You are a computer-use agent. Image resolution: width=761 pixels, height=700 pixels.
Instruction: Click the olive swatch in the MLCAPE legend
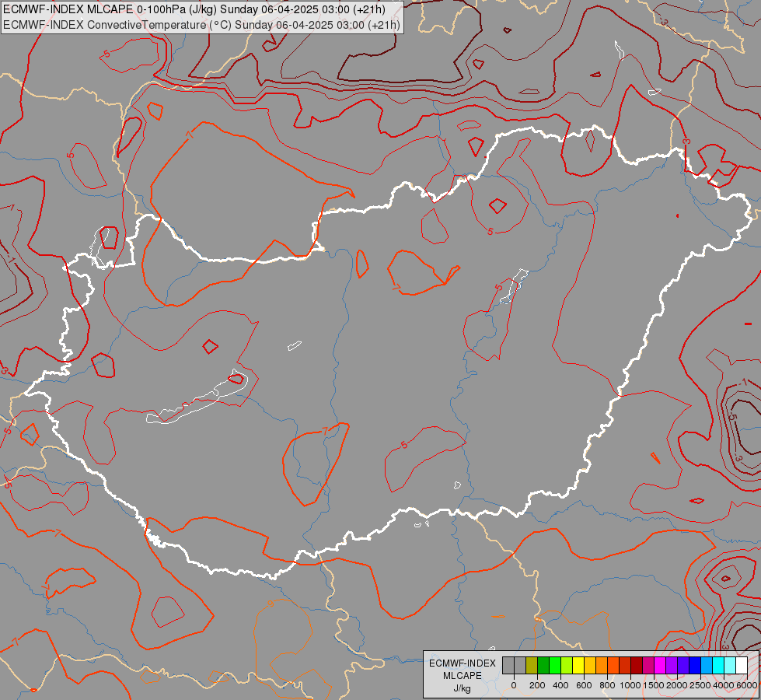click(532, 666)
